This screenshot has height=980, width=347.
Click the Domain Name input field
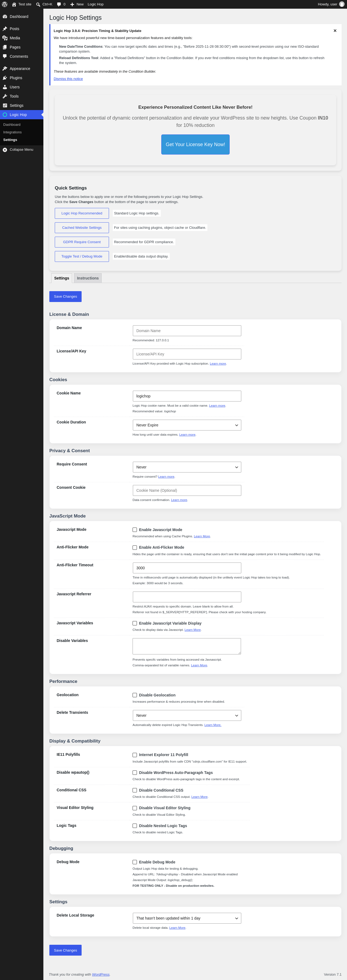(x=187, y=331)
